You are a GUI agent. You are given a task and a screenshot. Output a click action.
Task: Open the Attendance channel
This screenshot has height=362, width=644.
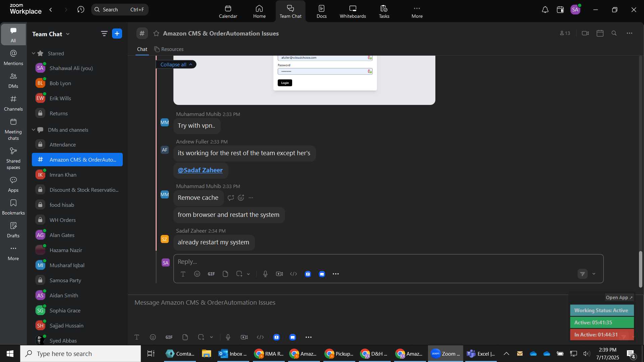(x=77, y=144)
